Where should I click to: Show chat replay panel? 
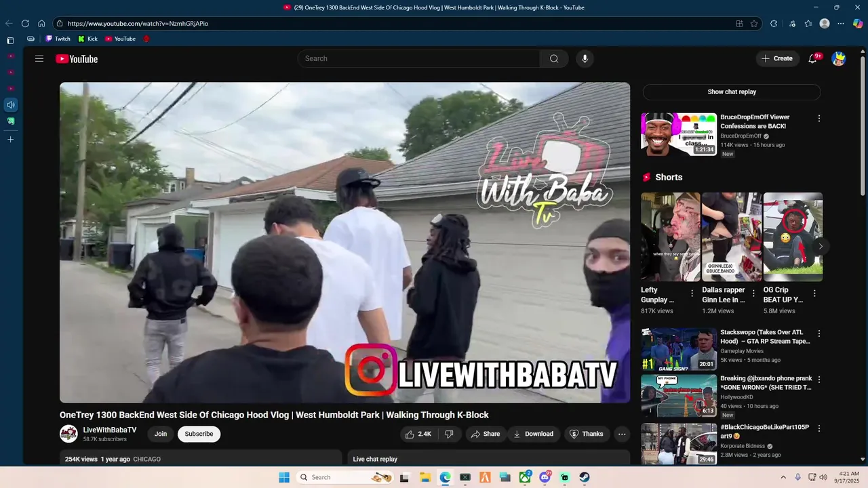click(x=732, y=91)
